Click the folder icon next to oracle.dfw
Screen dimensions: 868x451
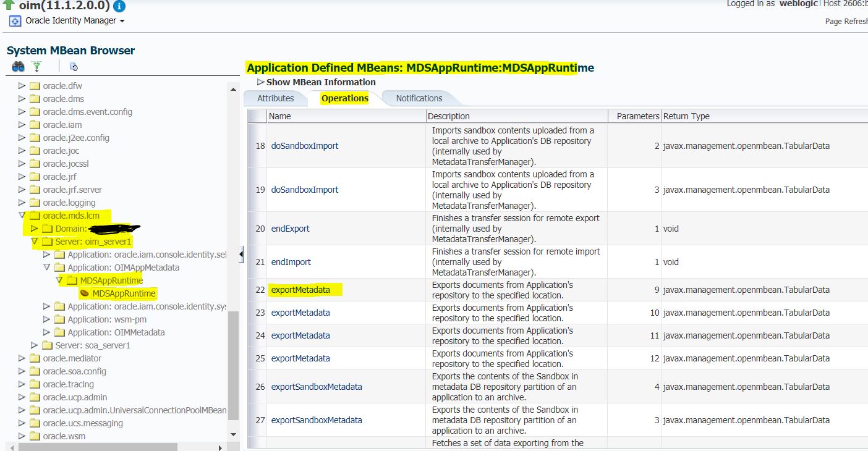(35, 86)
